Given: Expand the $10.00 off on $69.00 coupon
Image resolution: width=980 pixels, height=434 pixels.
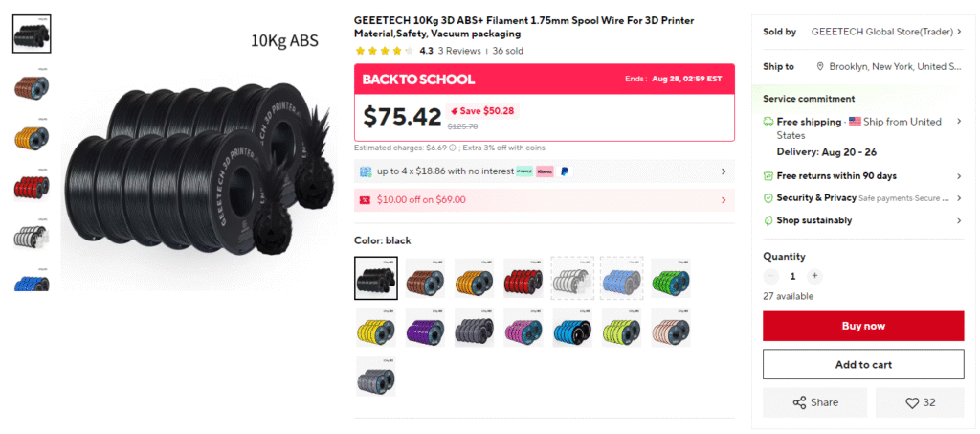Looking at the screenshot, I should [x=545, y=200].
